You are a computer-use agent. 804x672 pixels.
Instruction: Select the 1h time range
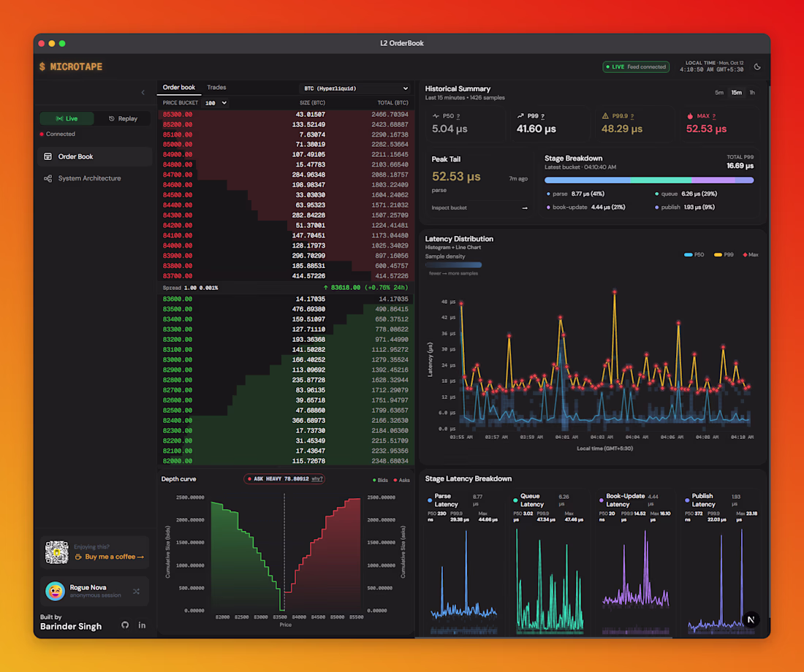pyautogui.click(x=751, y=93)
